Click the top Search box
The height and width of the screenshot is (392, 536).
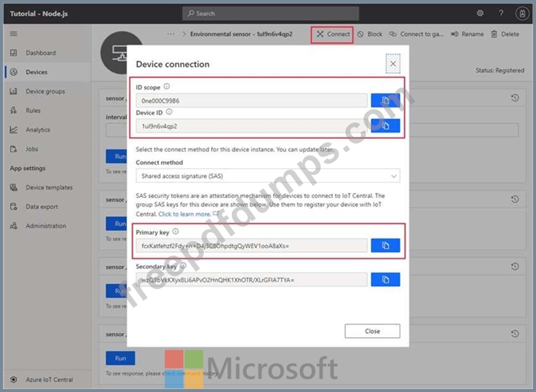[x=270, y=14]
